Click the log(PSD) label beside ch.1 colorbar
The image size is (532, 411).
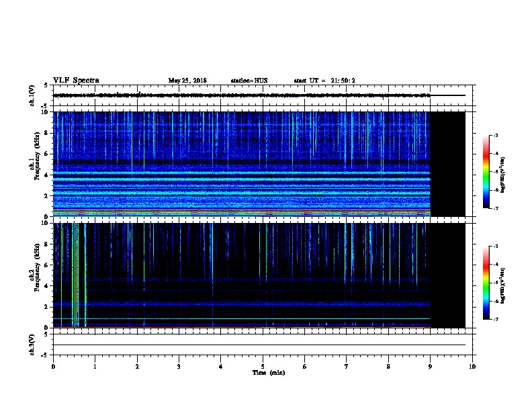tap(503, 175)
